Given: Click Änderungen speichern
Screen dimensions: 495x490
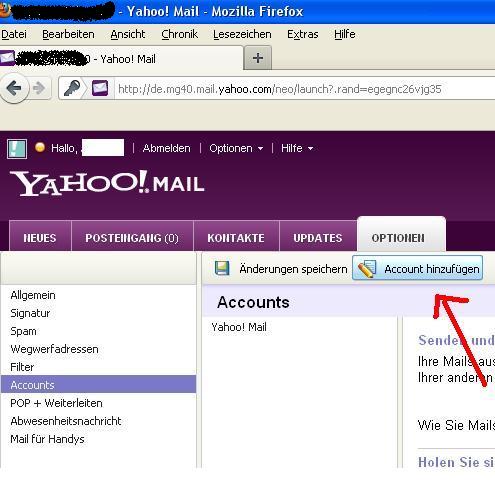Looking at the screenshot, I should coord(281,269).
